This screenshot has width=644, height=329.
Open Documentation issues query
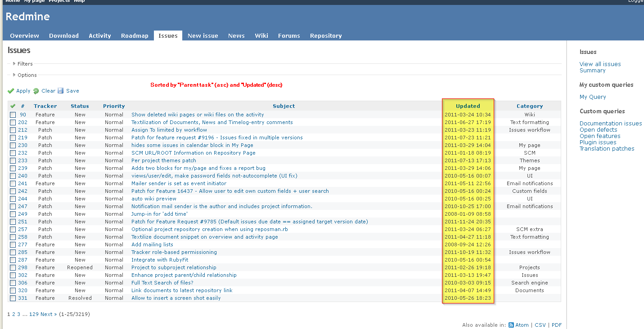point(611,124)
